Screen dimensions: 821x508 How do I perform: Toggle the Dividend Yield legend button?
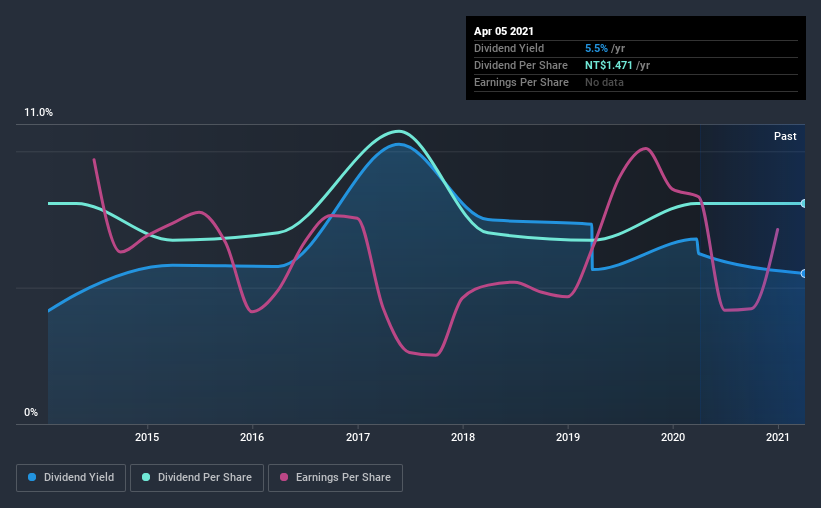tap(71, 478)
